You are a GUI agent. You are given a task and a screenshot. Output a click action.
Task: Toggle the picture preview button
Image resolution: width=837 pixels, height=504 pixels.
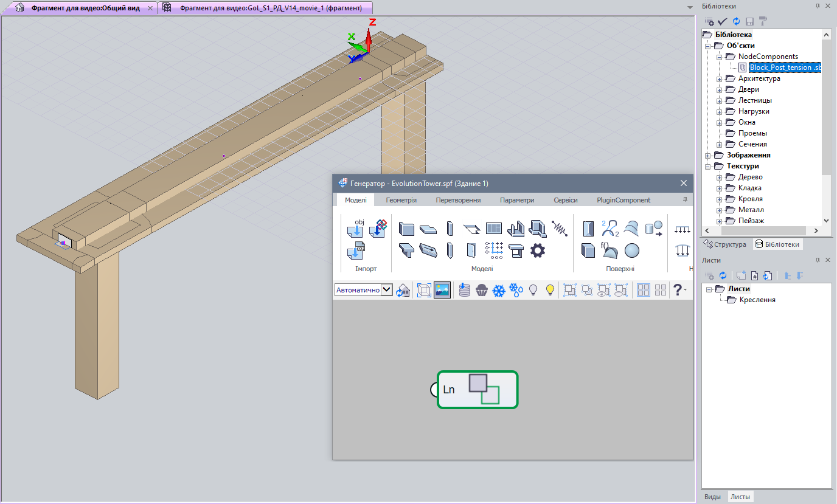(442, 291)
